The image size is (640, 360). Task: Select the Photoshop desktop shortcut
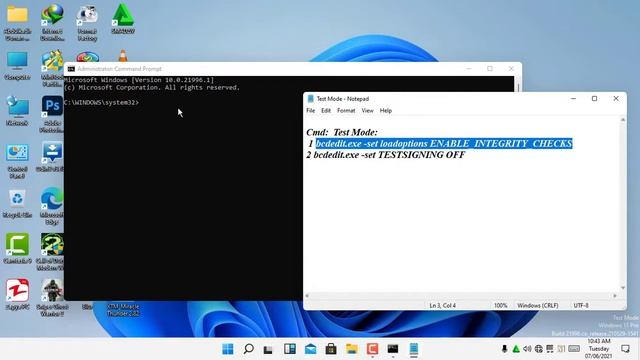click(52, 114)
